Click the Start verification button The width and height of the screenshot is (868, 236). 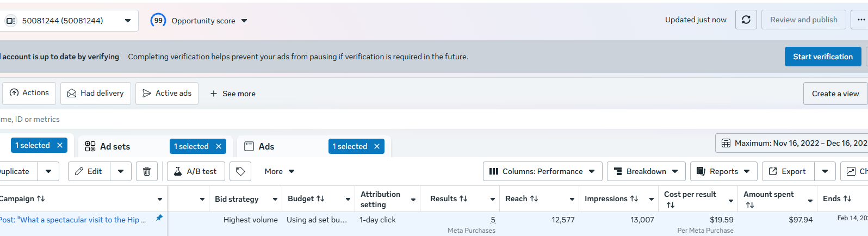pyautogui.click(x=823, y=57)
